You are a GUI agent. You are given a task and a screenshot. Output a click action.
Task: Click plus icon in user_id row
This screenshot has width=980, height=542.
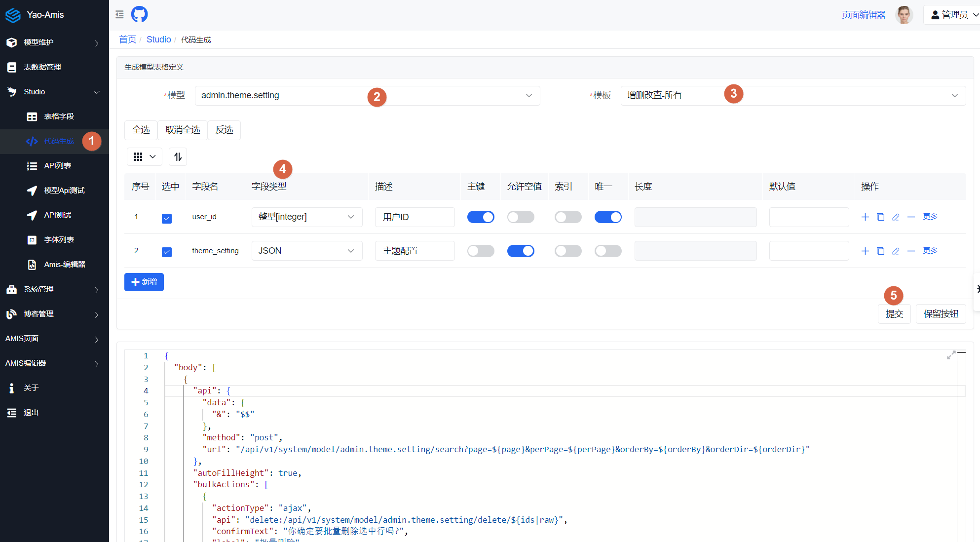865,217
